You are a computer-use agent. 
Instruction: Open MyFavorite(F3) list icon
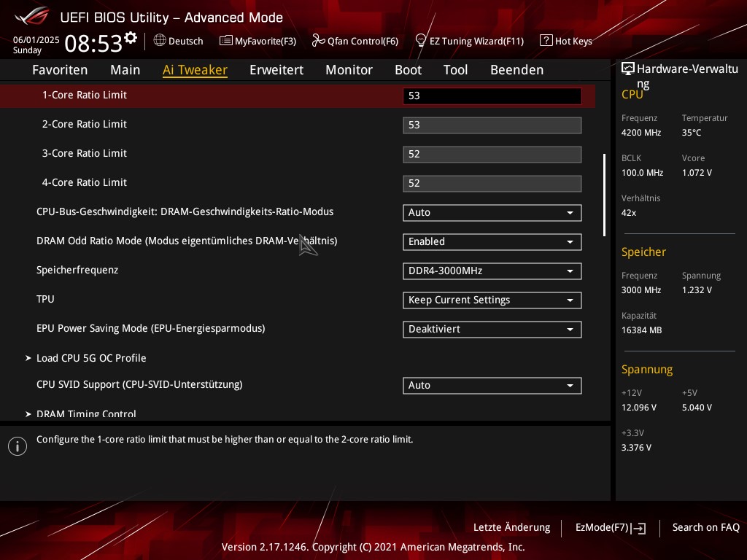226,41
